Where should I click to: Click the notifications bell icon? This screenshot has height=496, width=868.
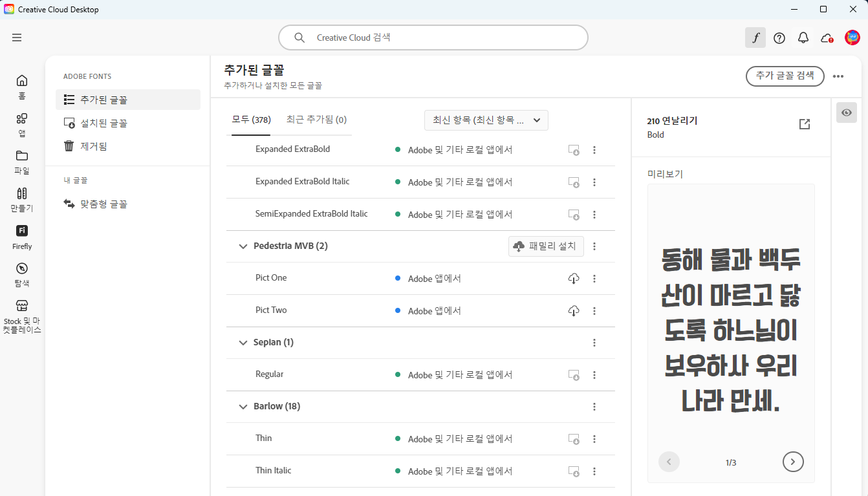coord(803,38)
